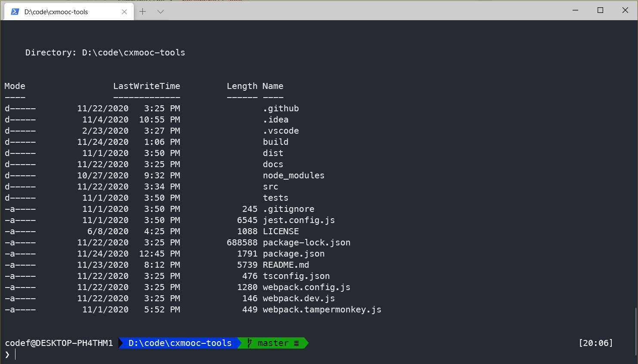This screenshot has width=638, height=364.
Task: Click the package-lock.json entry
Action: (306, 242)
